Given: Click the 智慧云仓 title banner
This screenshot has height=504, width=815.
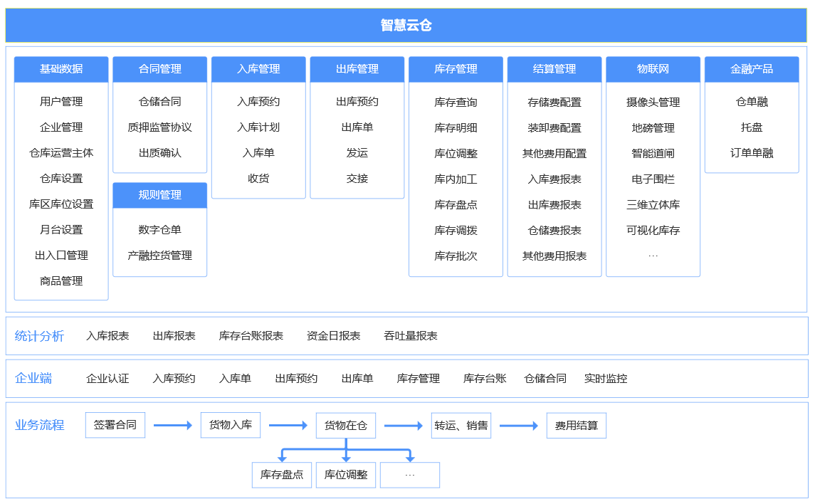Looking at the screenshot, I should click(x=406, y=26).
